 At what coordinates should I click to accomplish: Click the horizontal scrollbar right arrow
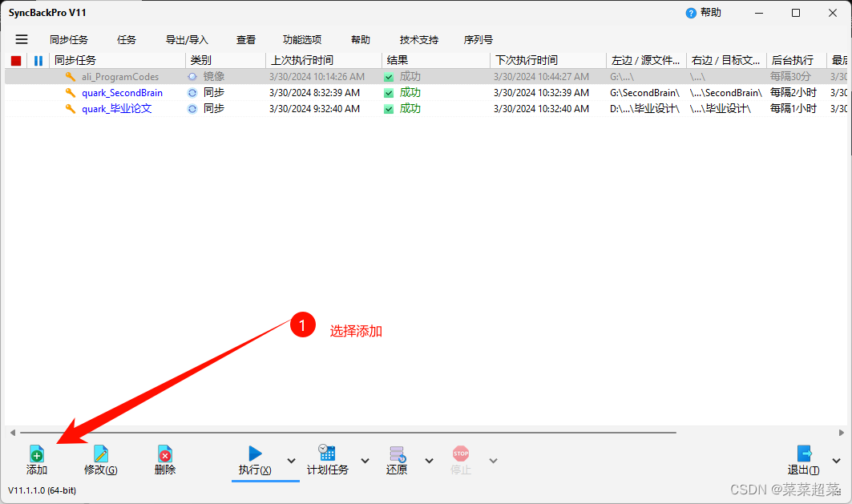pyautogui.click(x=841, y=433)
